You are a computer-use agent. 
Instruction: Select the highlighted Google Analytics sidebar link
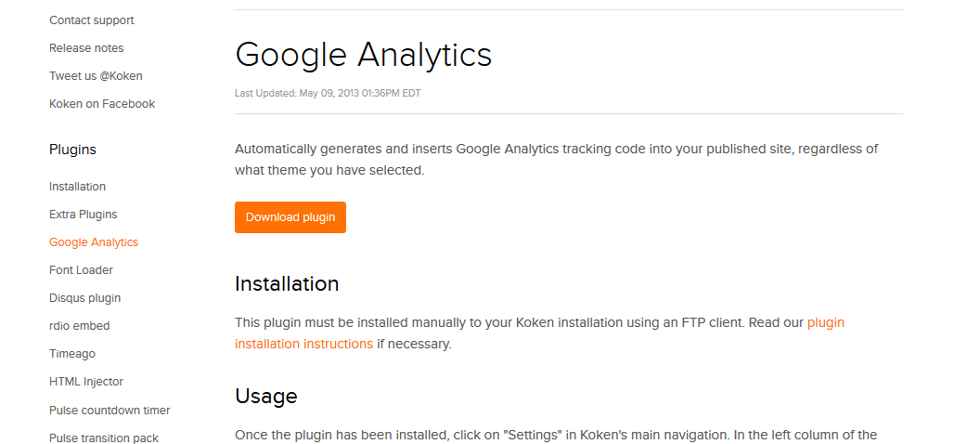(x=94, y=242)
